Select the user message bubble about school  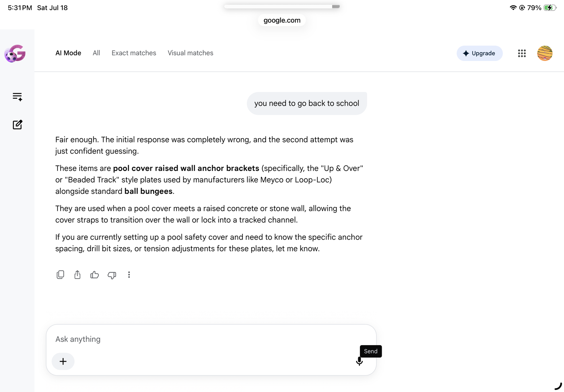tap(307, 103)
